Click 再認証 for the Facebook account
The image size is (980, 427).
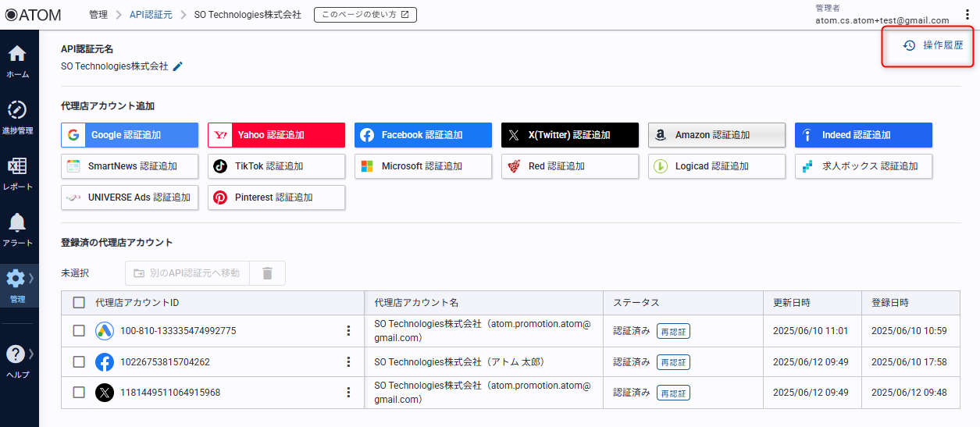coord(673,362)
